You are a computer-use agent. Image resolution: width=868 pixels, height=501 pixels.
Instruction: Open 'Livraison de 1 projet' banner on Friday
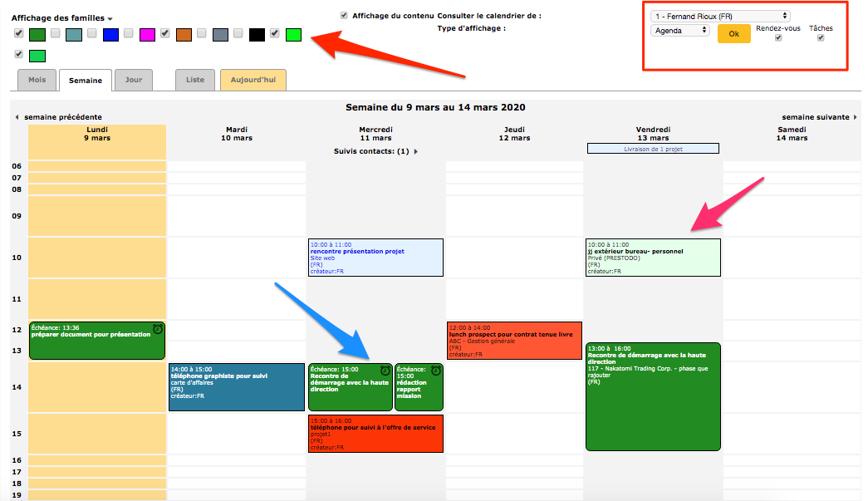coord(653,148)
